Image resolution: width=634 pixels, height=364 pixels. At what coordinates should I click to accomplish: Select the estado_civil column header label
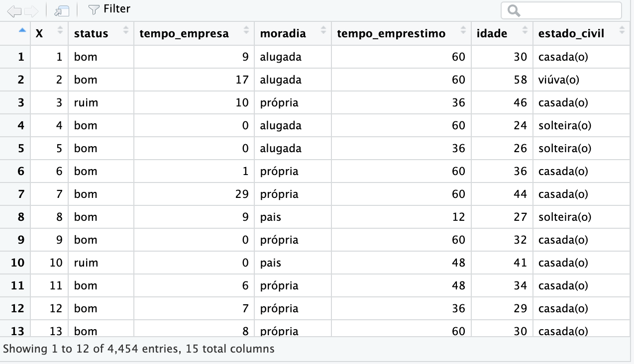tap(571, 33)
